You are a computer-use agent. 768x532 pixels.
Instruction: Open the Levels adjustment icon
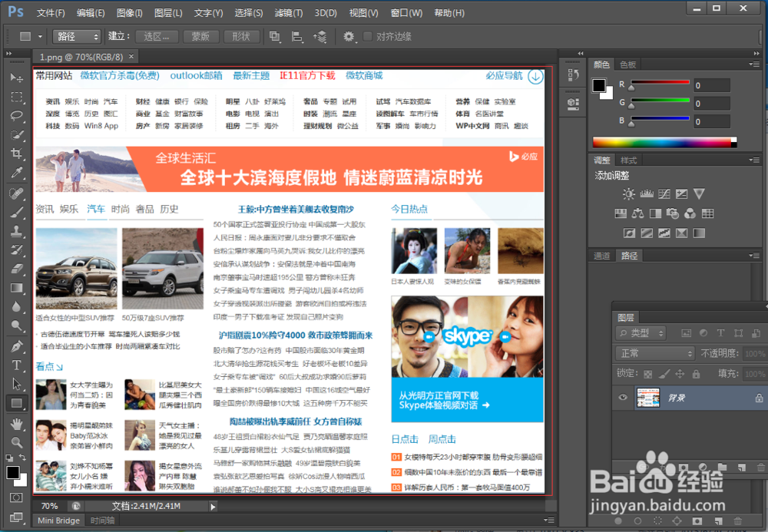coord(646,193)
